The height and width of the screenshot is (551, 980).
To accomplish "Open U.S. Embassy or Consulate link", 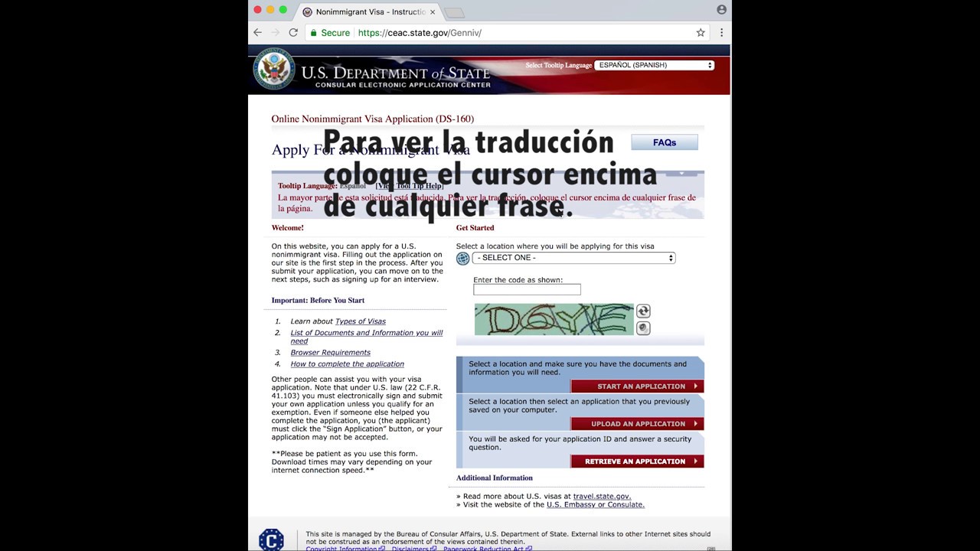I will click(x=596, y=505).
